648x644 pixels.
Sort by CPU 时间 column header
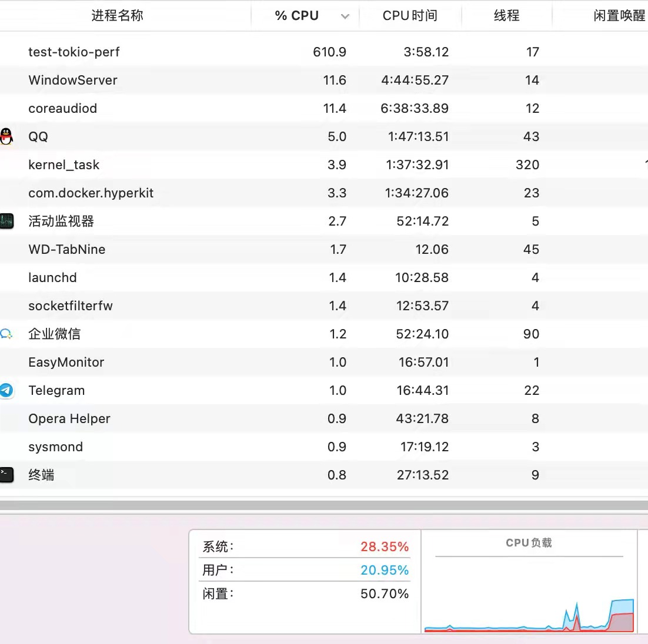(x=409, y=16)
